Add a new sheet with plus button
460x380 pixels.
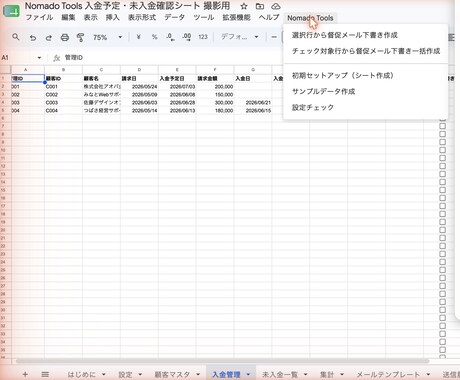tap(25, 374)
